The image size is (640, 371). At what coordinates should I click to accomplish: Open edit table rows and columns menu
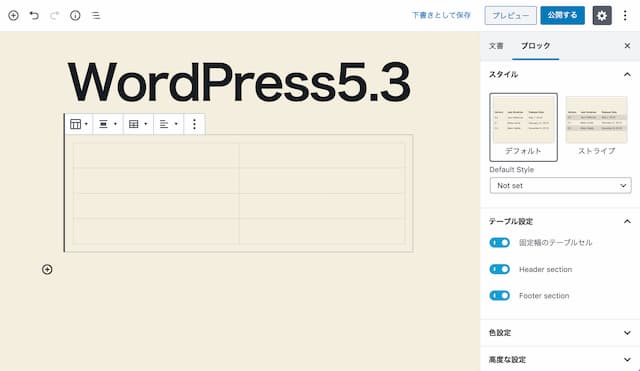point(138,124)
